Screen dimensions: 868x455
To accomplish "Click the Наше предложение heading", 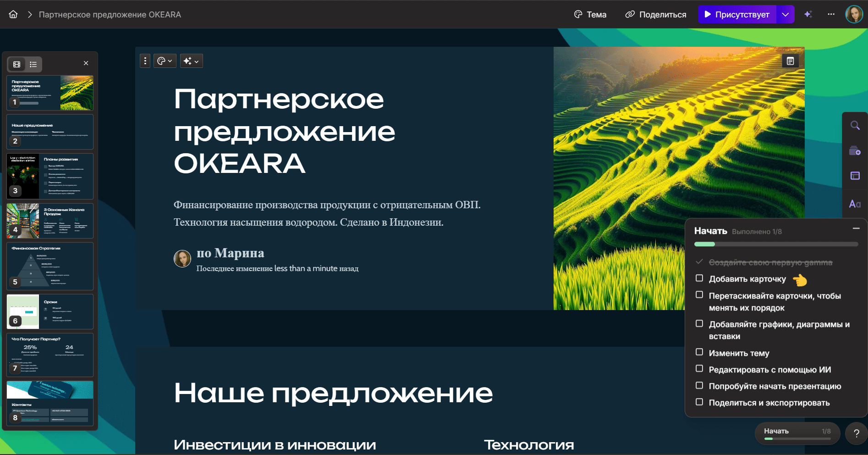I will [333, 393].
